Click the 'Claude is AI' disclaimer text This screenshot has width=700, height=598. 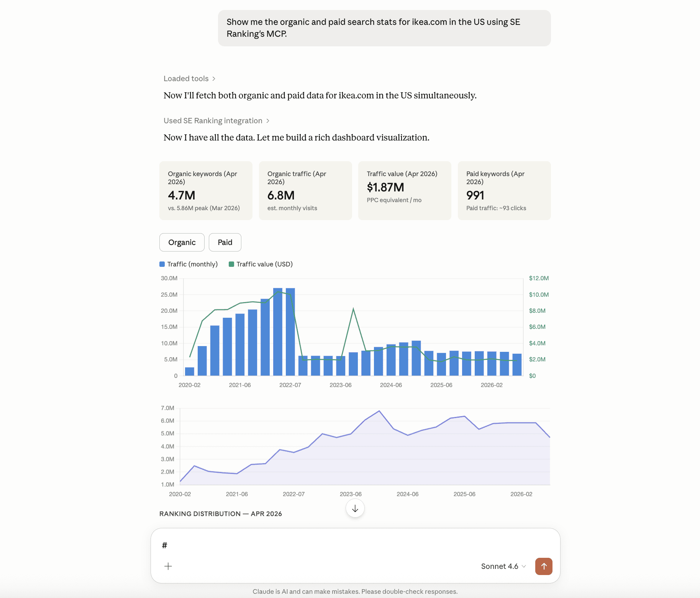[355, 591]
